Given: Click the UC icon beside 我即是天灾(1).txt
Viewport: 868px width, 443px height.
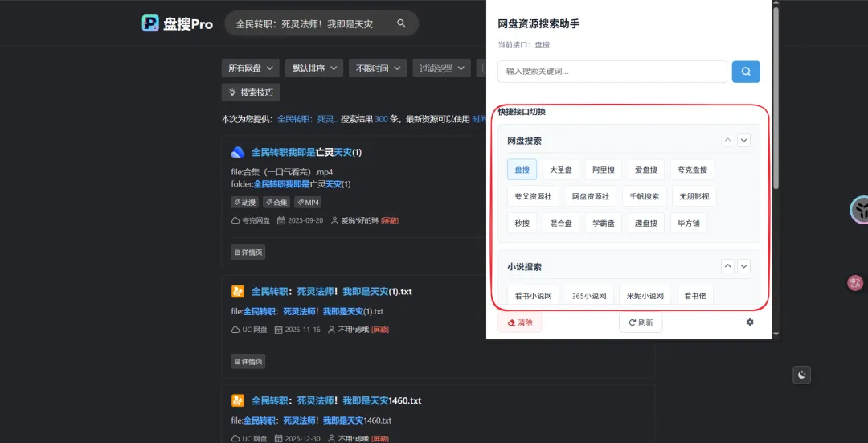Looking at the screenshot, I should tap(237, 291).
